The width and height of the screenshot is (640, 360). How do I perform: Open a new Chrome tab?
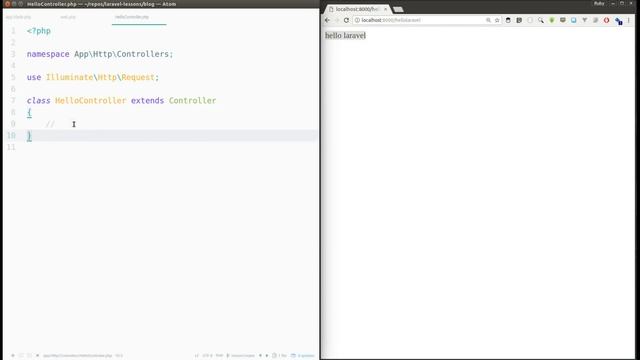[x=398, y=9]
